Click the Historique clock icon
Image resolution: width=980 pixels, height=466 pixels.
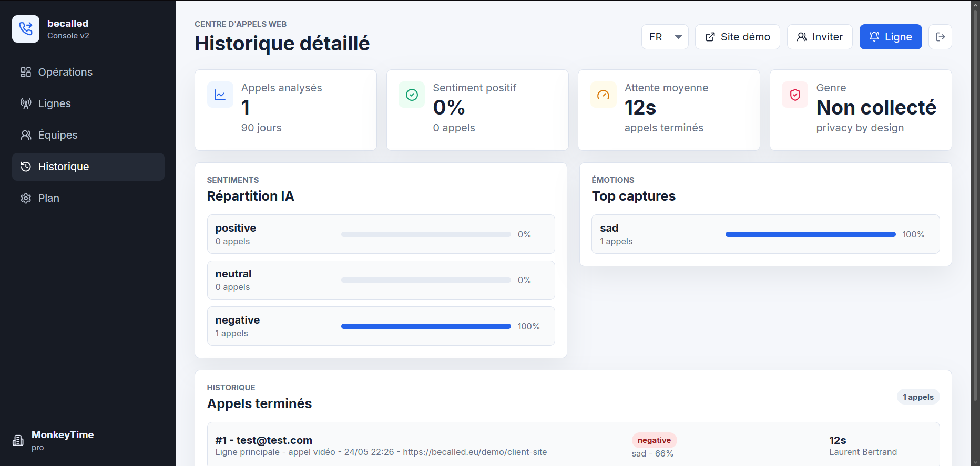tap(26, 167)
